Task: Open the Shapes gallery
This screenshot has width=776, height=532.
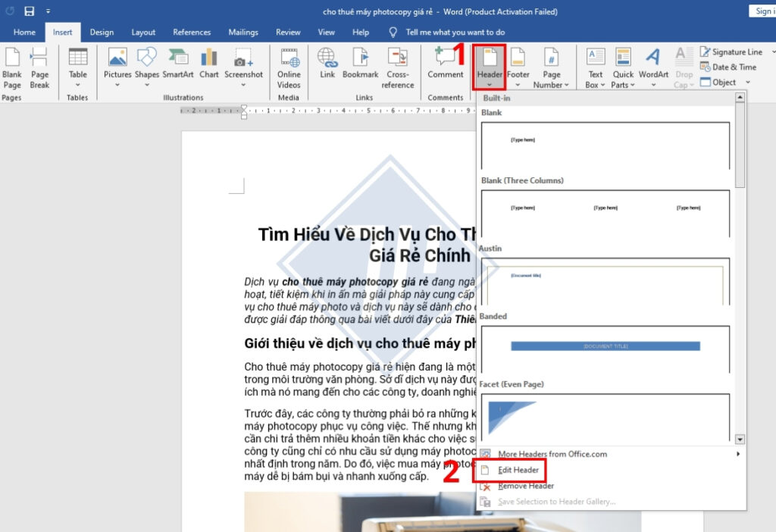Action: [x=147, y=67]
